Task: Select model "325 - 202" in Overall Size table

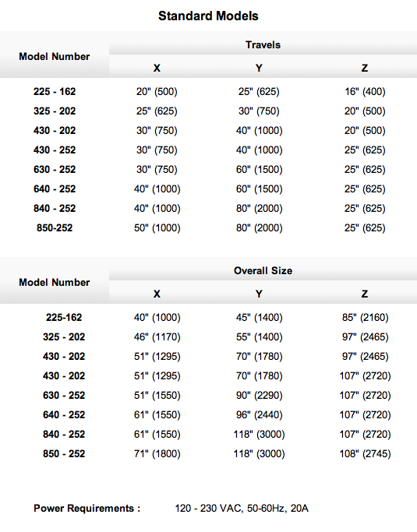Action: [64, 337]
